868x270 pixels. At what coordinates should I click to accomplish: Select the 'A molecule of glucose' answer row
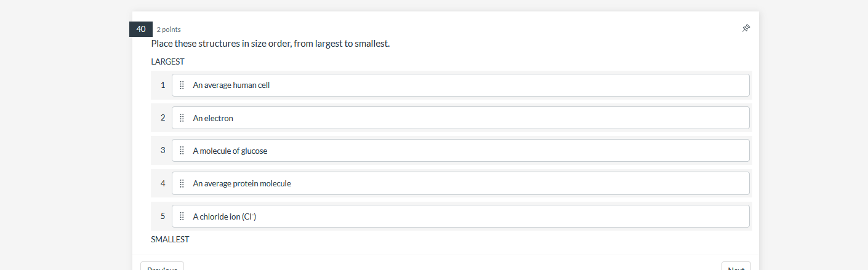(x=460, y=151)
